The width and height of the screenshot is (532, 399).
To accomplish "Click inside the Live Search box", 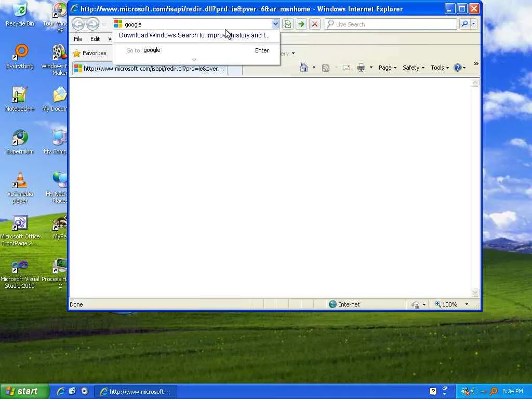I will point(391,24).
